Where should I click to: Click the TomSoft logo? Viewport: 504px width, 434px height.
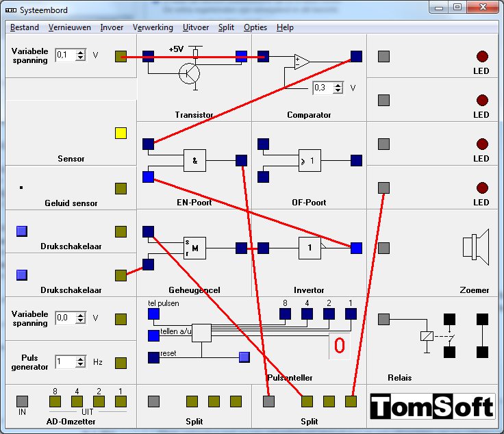[x=432, y=407]
